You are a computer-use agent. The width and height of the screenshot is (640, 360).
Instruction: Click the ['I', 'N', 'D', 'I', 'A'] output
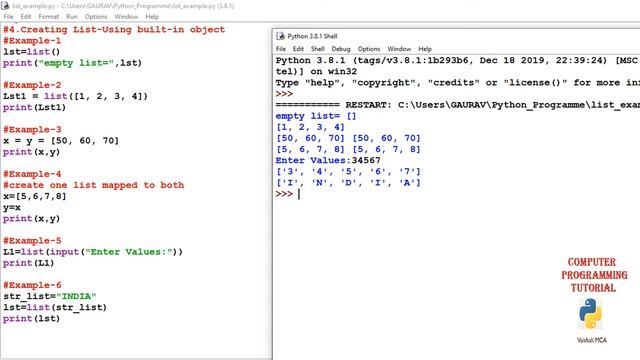[348, 183]
